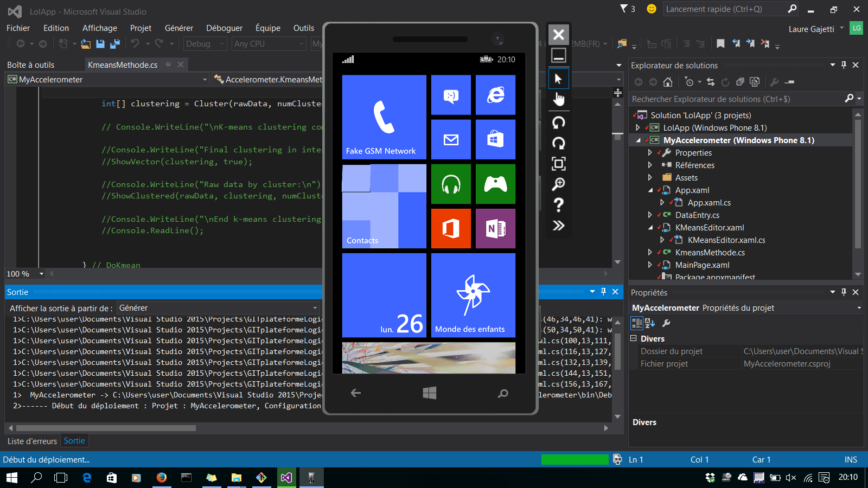Pin the Propriétés panel
868x488 pixels.
pyautogui.click(x=844, y=292)
